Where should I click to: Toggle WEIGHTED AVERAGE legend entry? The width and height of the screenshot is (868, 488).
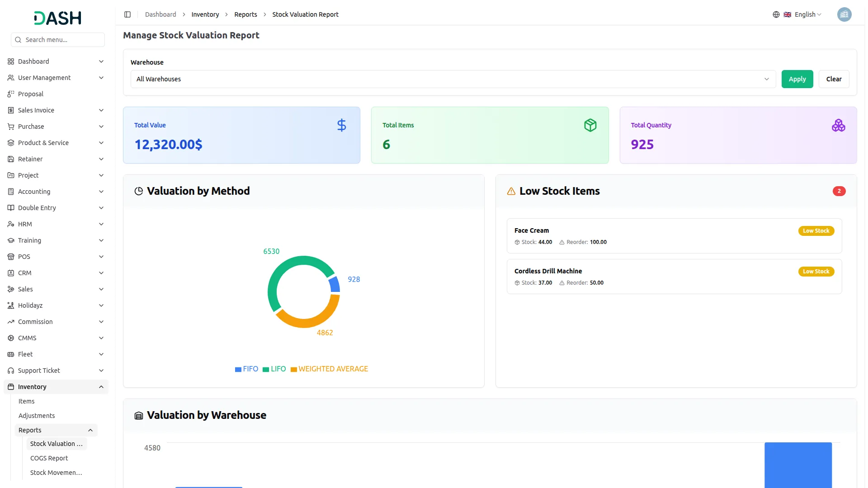pos(329,369)
